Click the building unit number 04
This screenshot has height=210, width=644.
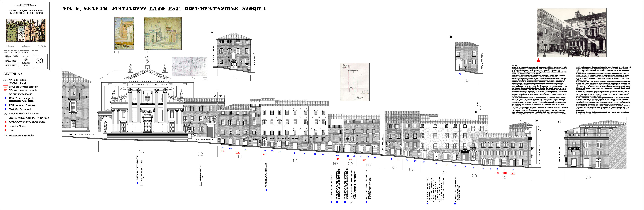coord(445,173)
